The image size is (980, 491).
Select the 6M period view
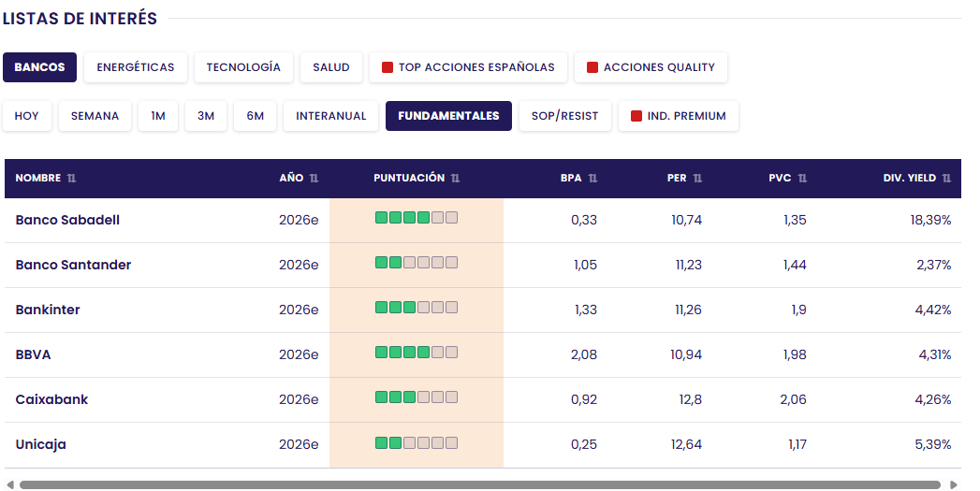pos(255,116)
